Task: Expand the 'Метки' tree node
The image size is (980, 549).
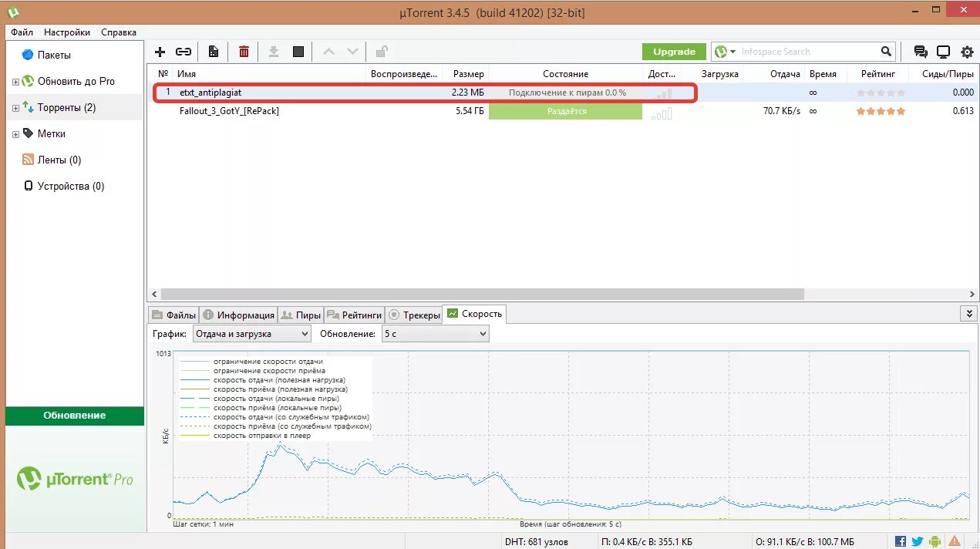Action: pos(15,134)
